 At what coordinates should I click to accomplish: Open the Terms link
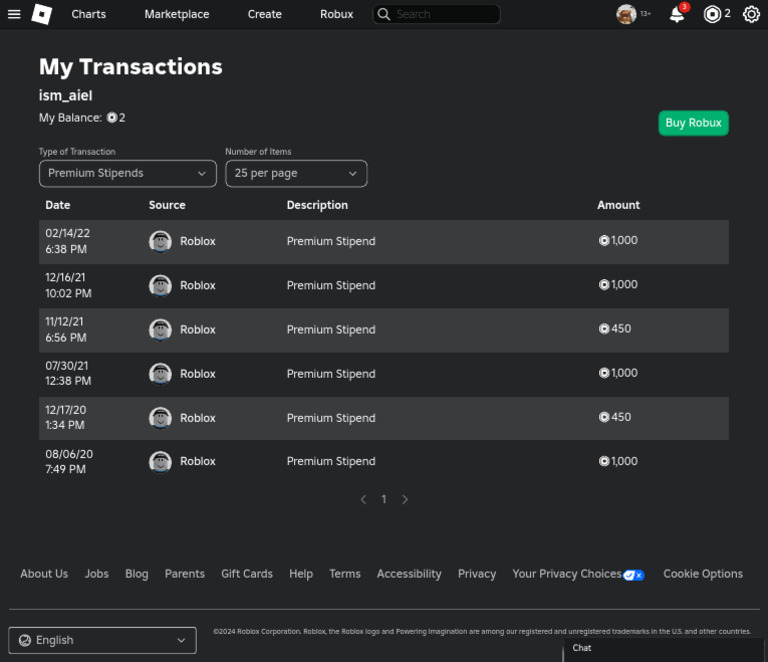[x=345, y=574]
